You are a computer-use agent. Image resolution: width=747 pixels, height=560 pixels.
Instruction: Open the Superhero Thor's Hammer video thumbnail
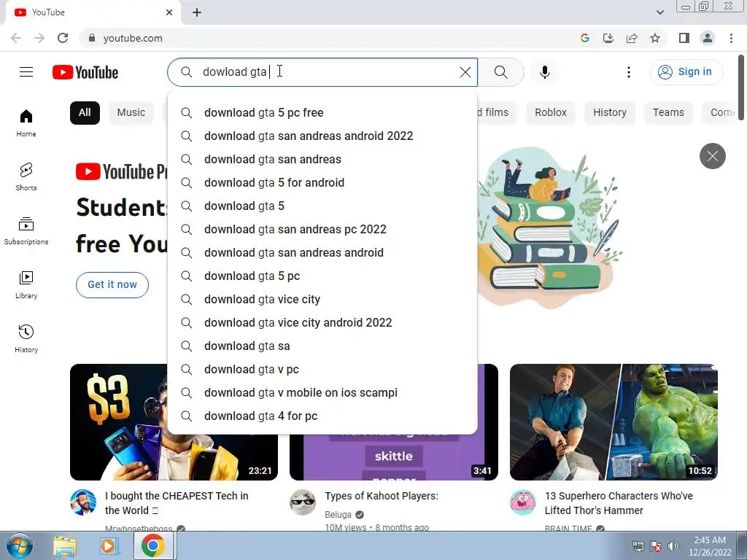click(614, 422)
